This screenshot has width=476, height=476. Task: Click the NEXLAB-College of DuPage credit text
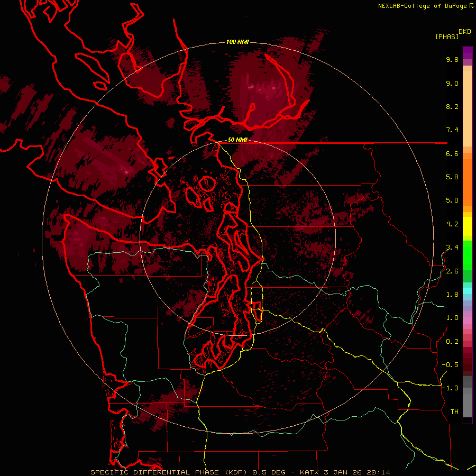[422, 6]
